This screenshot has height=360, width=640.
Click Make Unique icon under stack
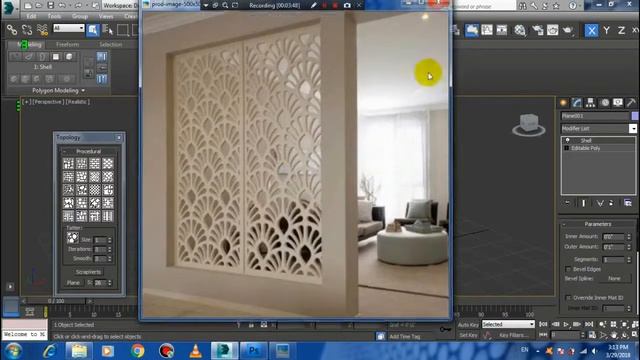click(600, 203)
